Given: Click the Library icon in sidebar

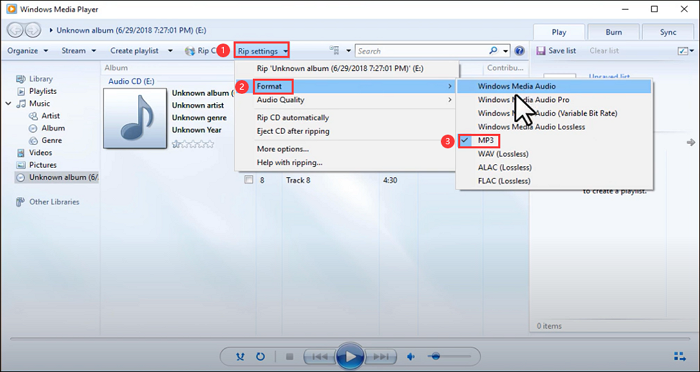Looking at the screenshot, I should click(21, 79).
